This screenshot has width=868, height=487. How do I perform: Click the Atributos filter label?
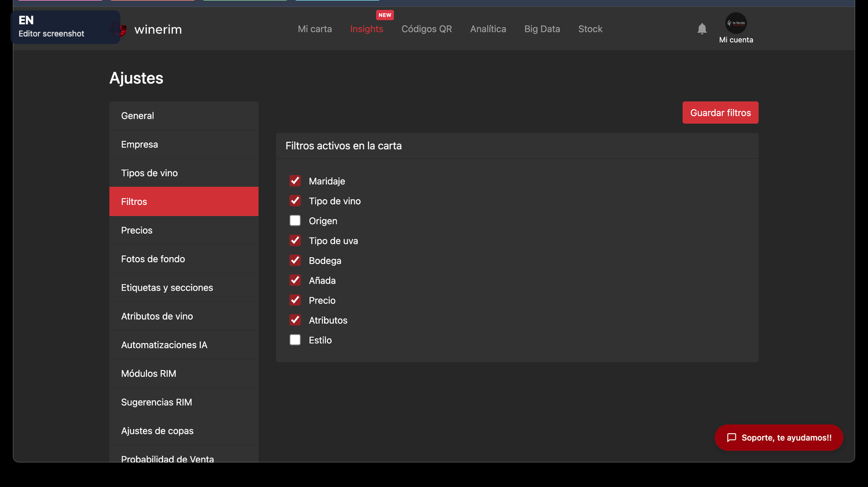pos(328,320)
